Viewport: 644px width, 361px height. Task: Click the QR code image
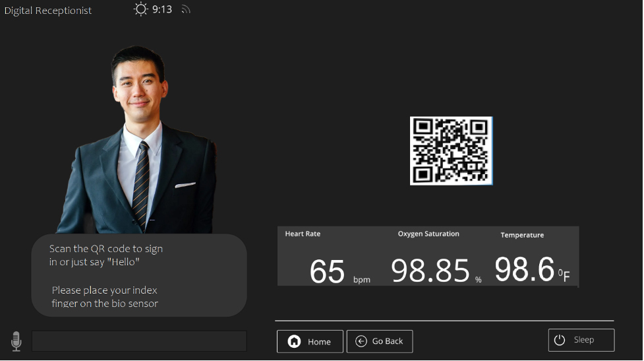coord(451,150)
